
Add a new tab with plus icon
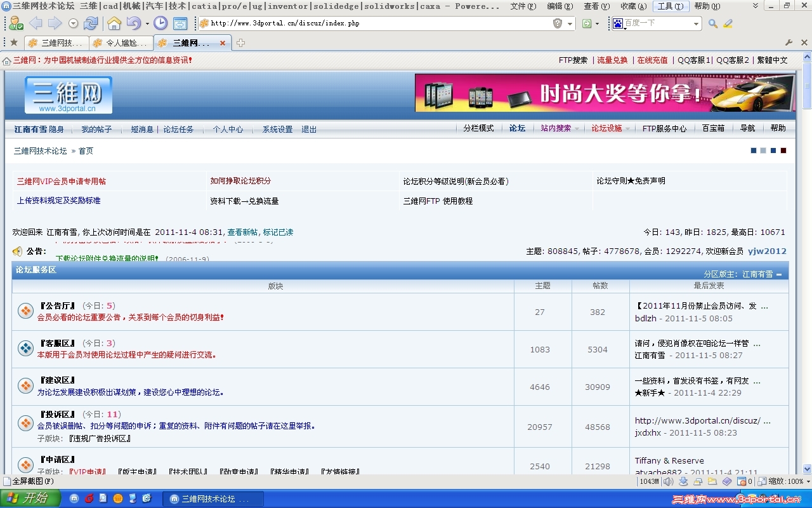(x=240, y=43)
